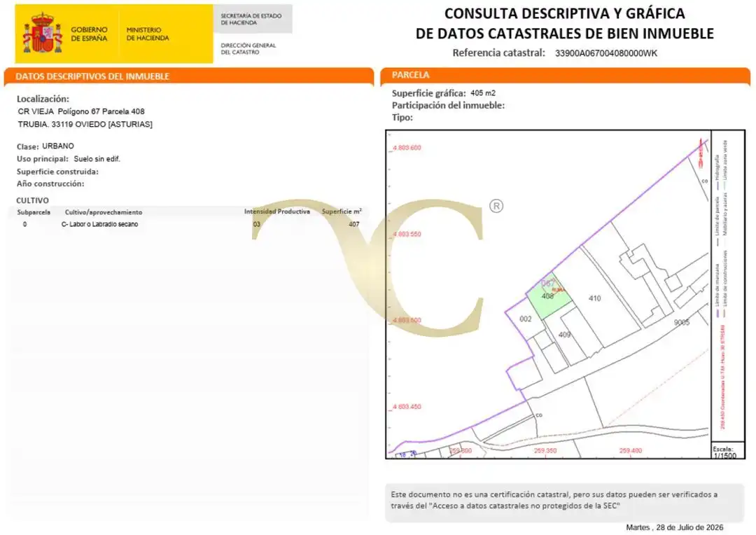Click the 'Participación del inmueble:' label
The height and width of the screenshot is (535, 756).
click(448, 106)
